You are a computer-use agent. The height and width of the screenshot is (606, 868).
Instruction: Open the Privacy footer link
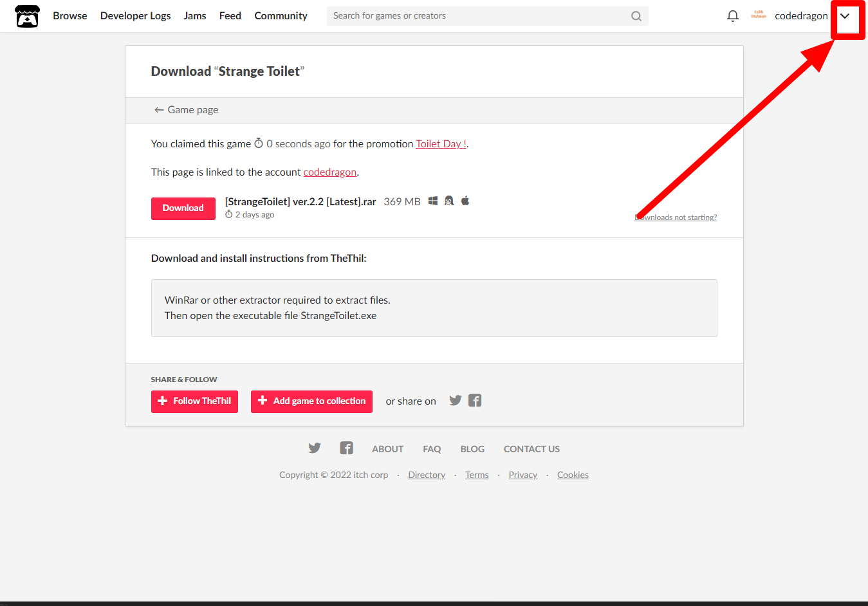522,475
